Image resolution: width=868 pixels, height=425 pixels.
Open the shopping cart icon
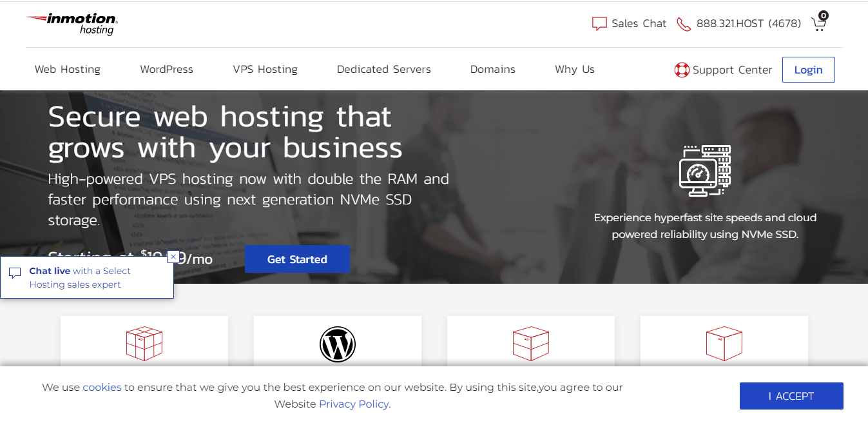[818, 24]
